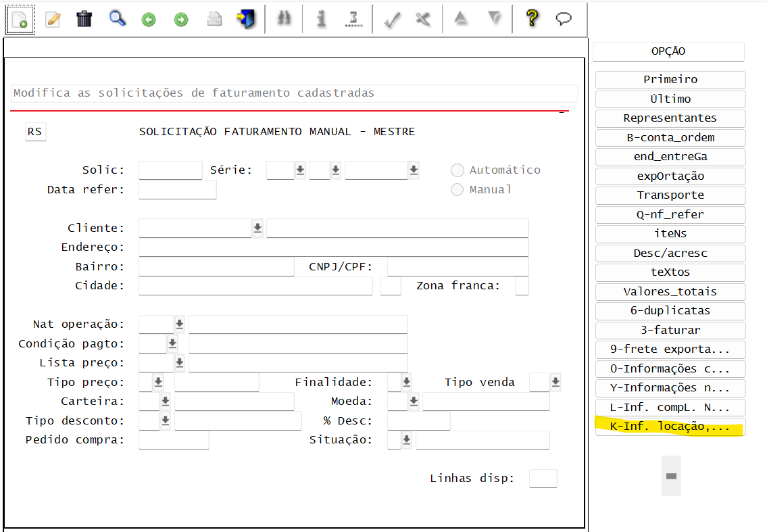Click the Pedido compra input field
767x532 pixels.
point(174,440)
